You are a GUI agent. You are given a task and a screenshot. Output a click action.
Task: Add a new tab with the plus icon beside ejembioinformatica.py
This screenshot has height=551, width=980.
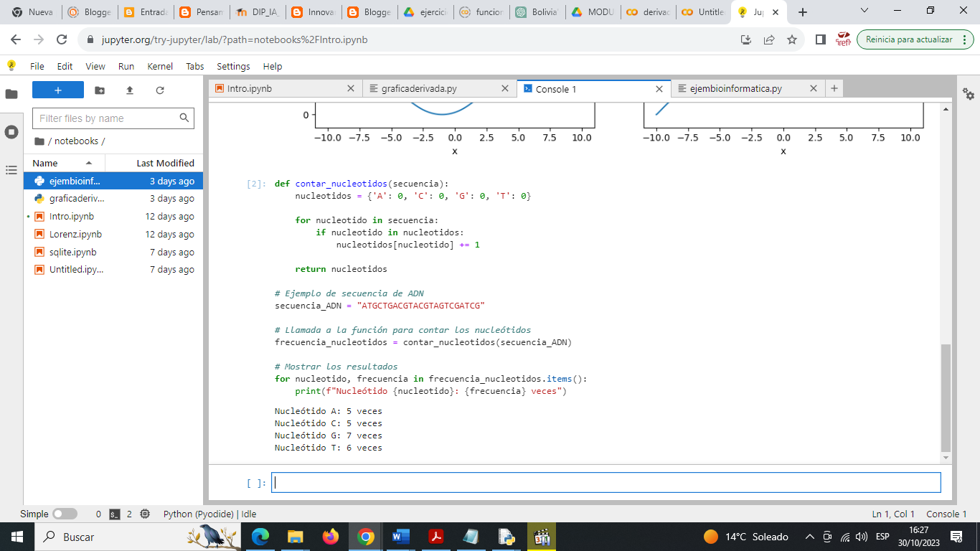click(834, 88)
